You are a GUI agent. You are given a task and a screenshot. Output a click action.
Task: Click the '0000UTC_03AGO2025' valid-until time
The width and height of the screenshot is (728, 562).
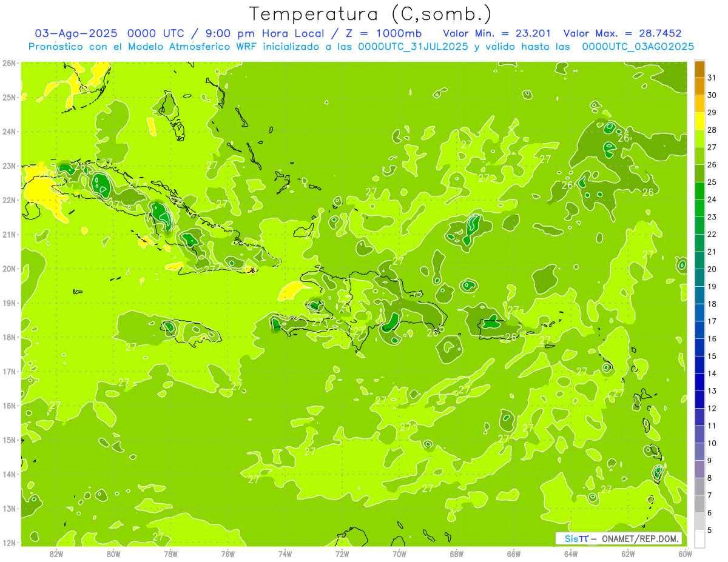tap(638, 46)
